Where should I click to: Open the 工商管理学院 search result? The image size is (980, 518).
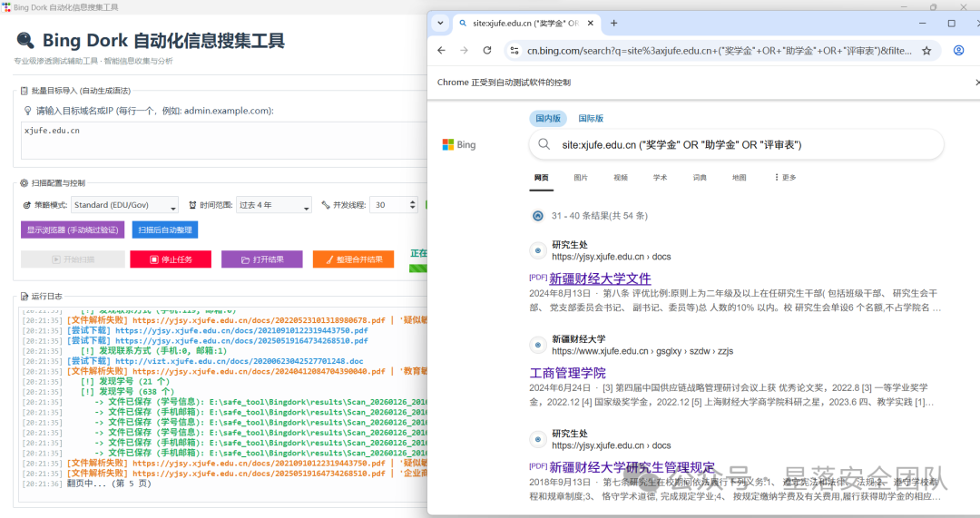(x=567, y=373)
